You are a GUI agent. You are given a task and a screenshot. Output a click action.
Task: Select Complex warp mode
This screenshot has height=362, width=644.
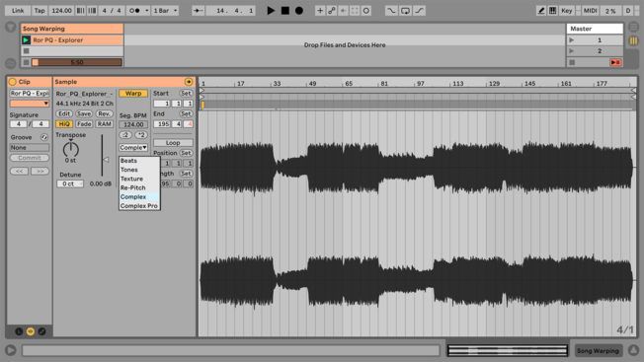[139, 197]
